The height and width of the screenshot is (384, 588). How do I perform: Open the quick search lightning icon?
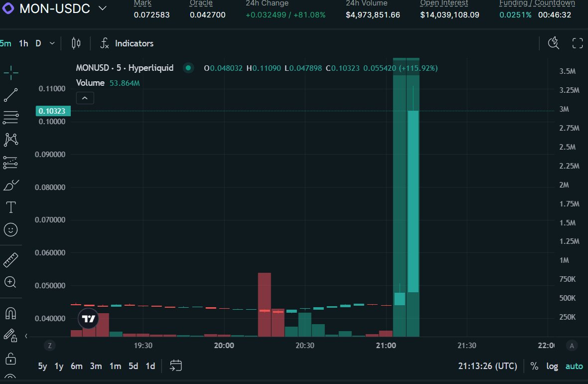click(554, 43)
